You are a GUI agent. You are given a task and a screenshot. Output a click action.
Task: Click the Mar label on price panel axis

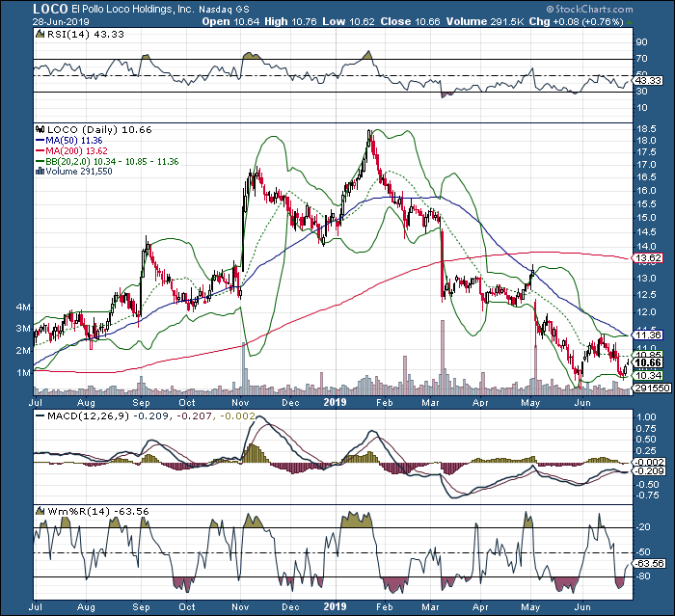click(x=430, y=402)
